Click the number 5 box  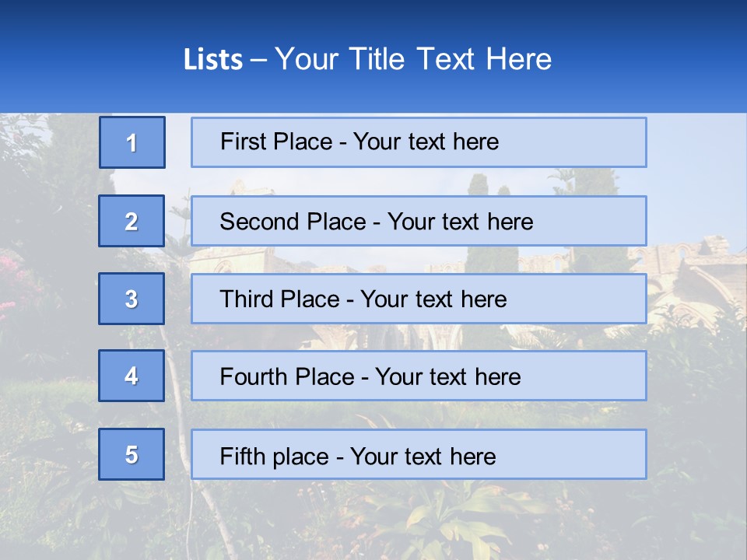point(132,453)
